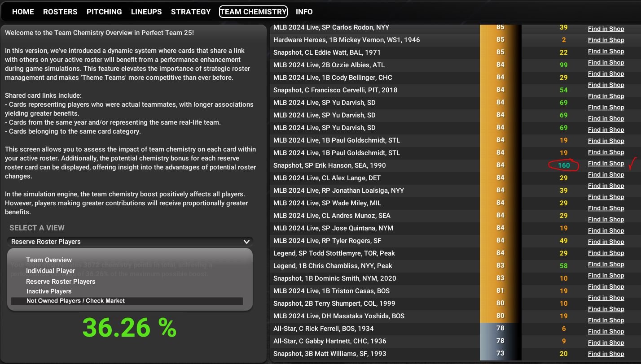The image size is (641, 364).
Task: Click overall rating 80 for Terry Shumpert
Action: click(x=501, y=303)
